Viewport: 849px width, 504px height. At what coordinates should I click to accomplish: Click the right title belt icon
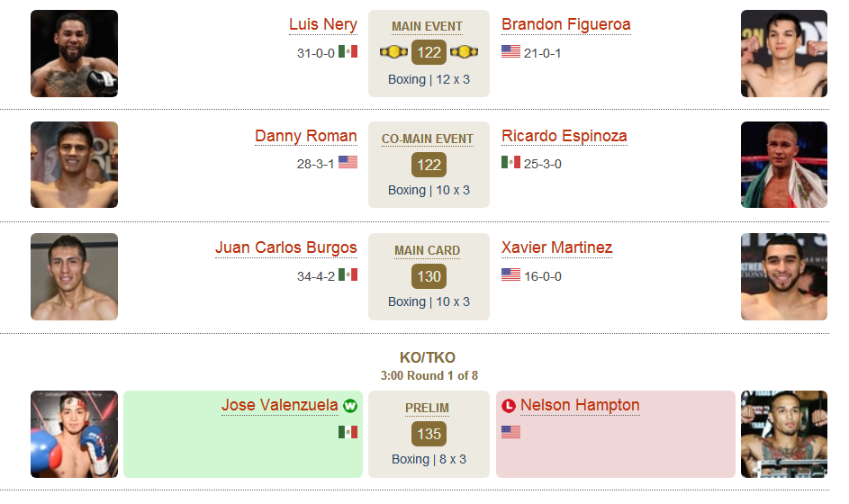point(464,52)
